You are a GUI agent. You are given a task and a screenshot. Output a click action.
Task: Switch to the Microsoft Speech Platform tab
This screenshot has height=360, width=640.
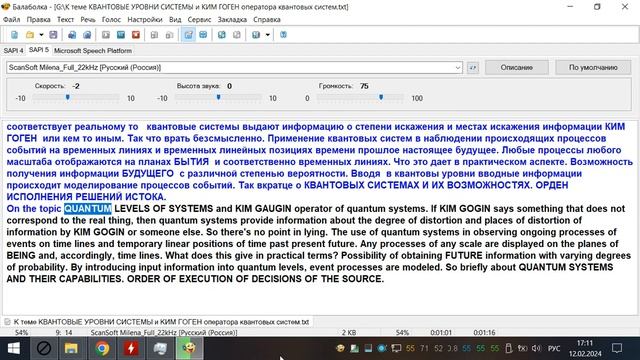click(93, 51)
